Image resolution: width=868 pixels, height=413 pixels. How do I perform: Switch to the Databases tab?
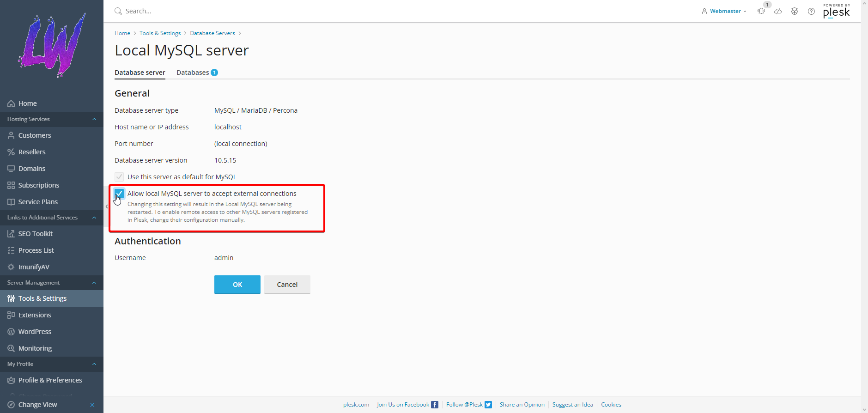[x=193, y=73]
